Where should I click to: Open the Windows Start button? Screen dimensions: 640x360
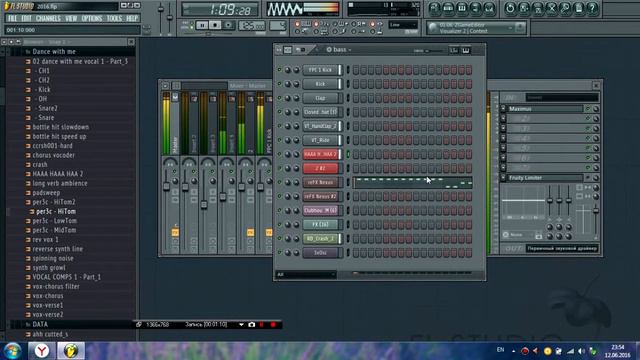13,351
